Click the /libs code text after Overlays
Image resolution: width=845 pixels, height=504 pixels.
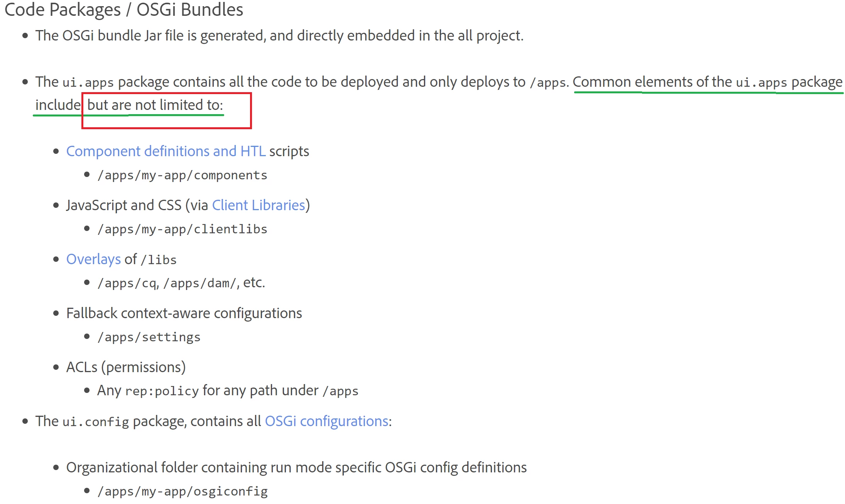click(x=158, y=260)
